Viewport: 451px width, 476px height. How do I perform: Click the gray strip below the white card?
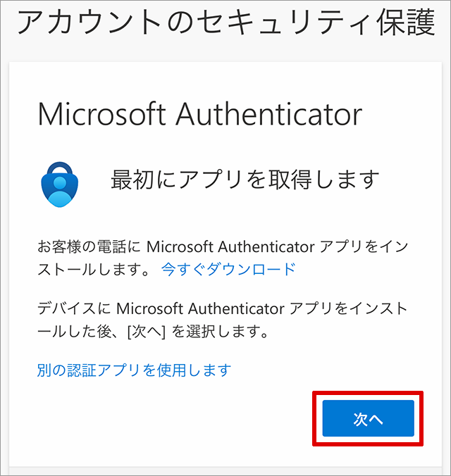[225, 471]
